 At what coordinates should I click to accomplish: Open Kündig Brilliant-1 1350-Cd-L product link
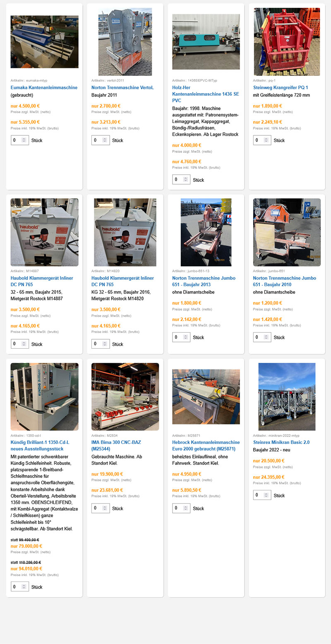(40, 446)
